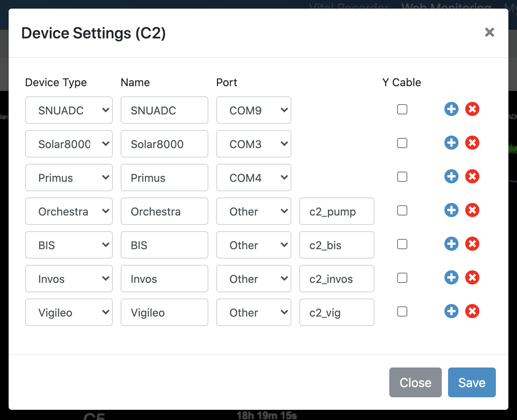The height and width of the screenshot is (420, 517).
Task: Click the Close button
Action: pyautogui.click(x=416, y=382)
